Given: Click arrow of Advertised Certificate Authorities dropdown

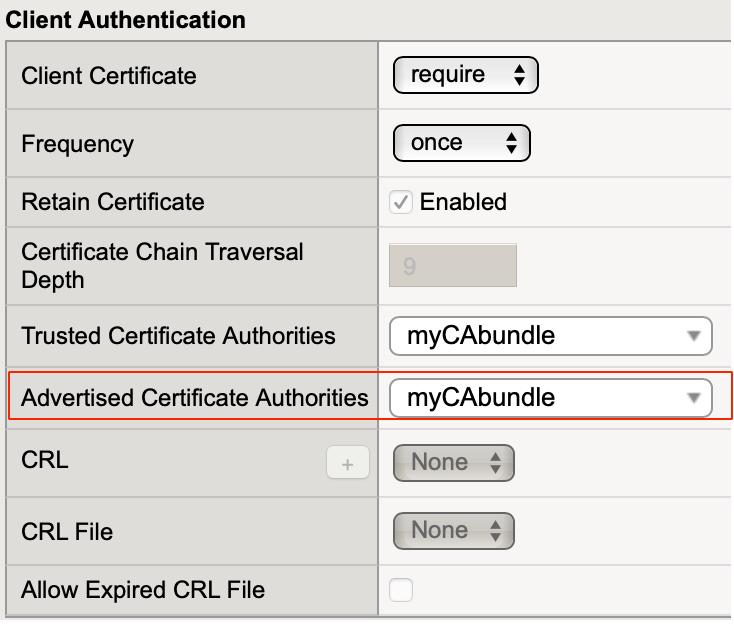Looking at the screenshot, I should (x=693, y=398).
